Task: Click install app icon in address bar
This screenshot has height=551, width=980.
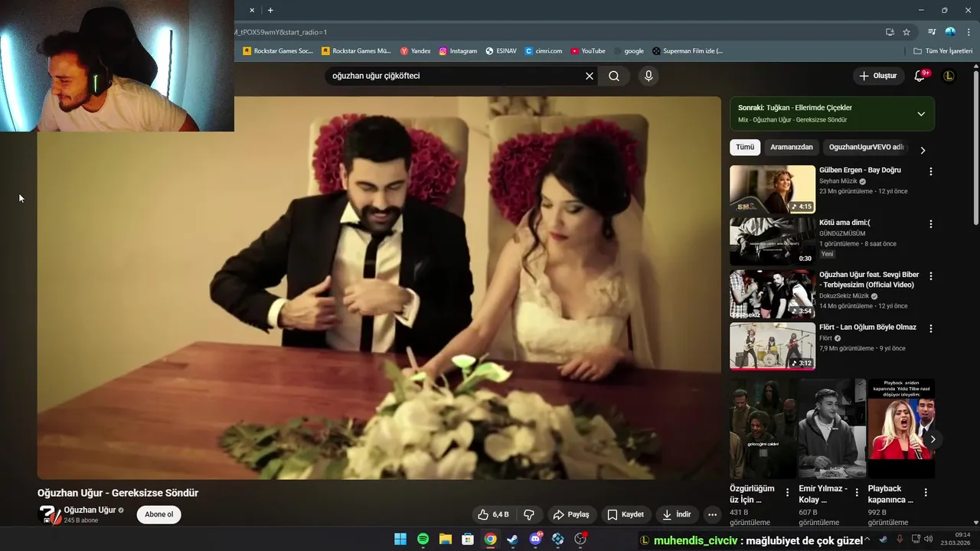Action: click(x=890, y=32)
